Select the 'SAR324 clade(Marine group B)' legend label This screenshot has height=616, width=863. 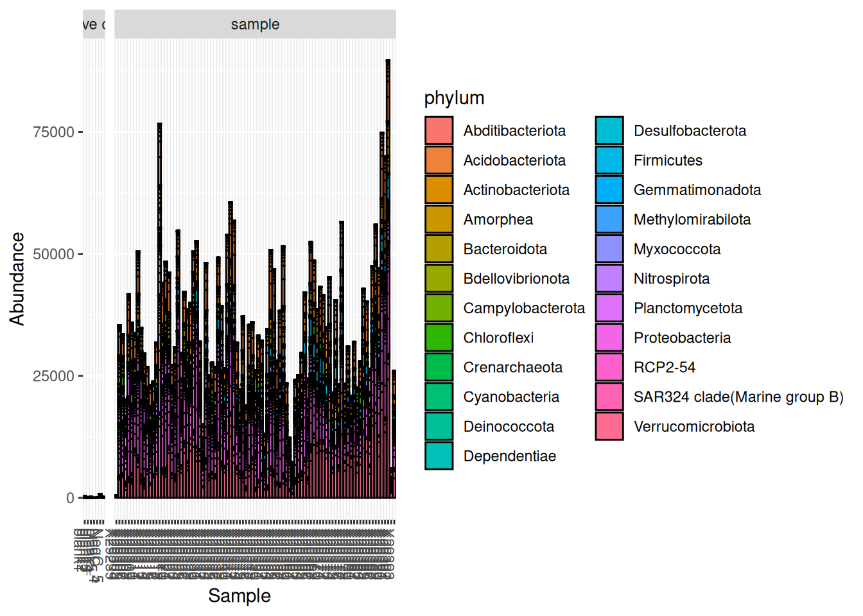point(738,397)
